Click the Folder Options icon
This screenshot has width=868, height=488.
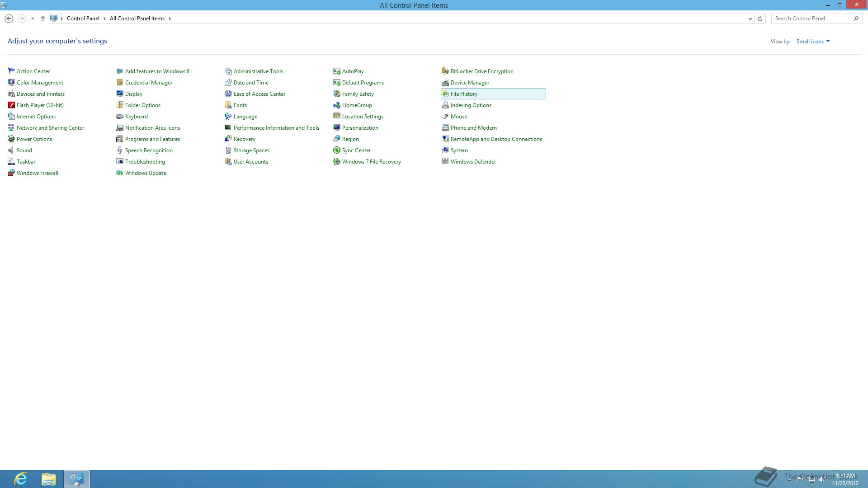[120, 105]
